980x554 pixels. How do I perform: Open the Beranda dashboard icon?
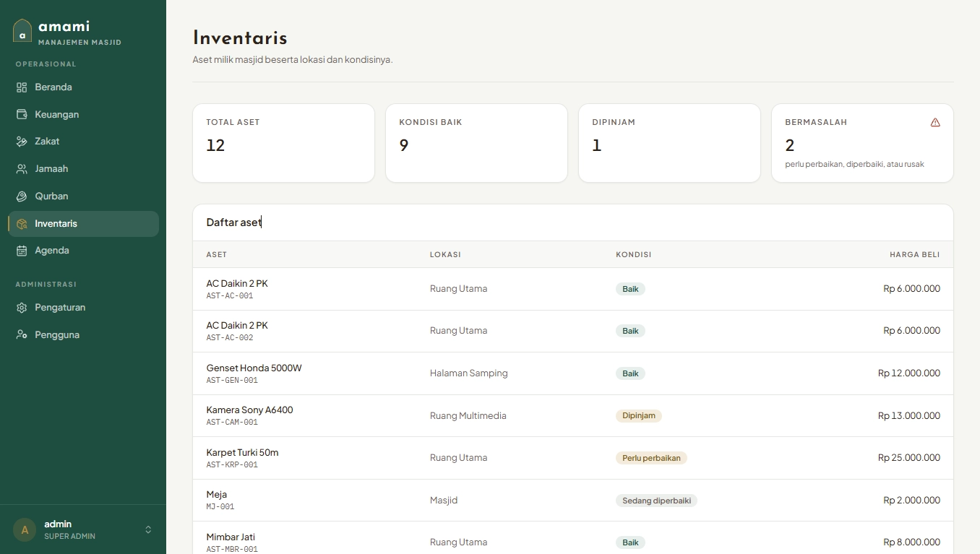click(x=22, y=87)
